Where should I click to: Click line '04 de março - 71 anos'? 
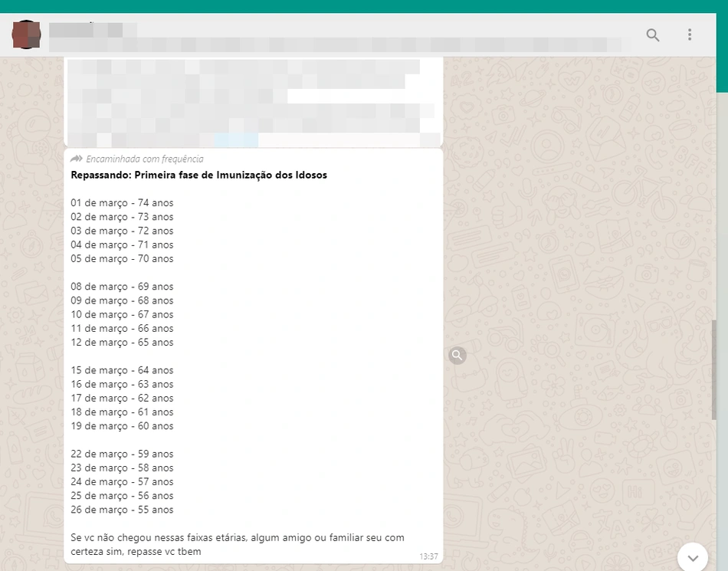pyautogui.click(x=122, y=244)
